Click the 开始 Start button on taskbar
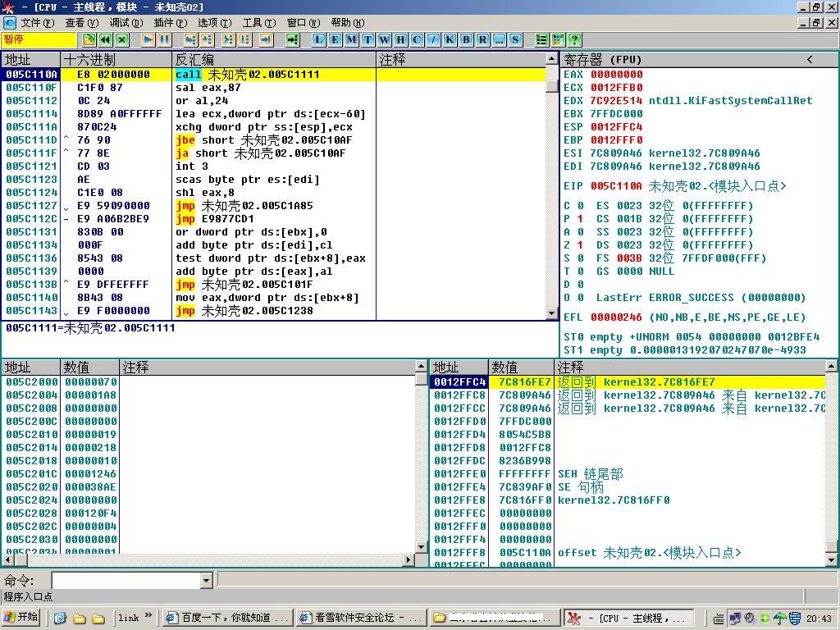Image resolution: width=840 pixels, height=630 pixels. click(22, 618)
